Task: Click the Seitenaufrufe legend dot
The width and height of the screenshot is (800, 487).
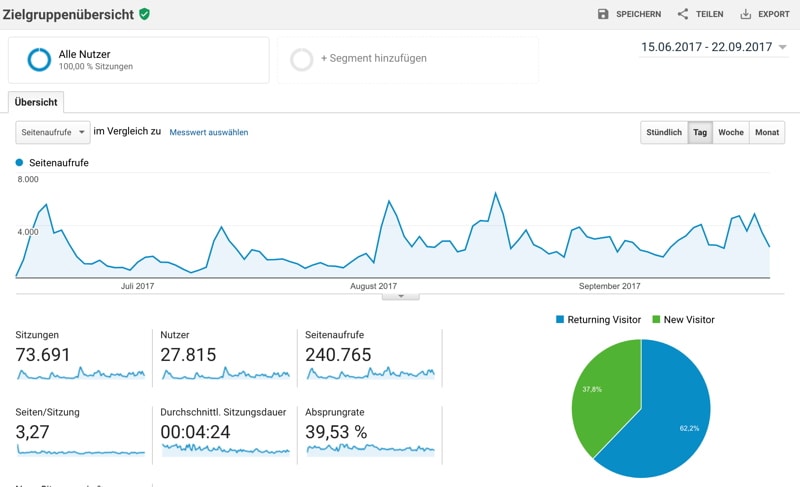Action: (19, 162)
